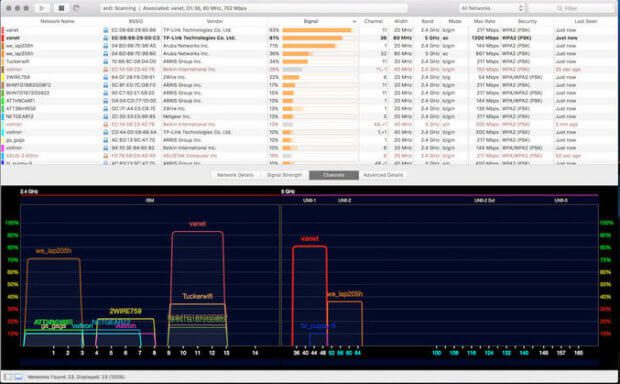Click the refresh icon in the toolbar
620x384 pixels.
[76, 8]
